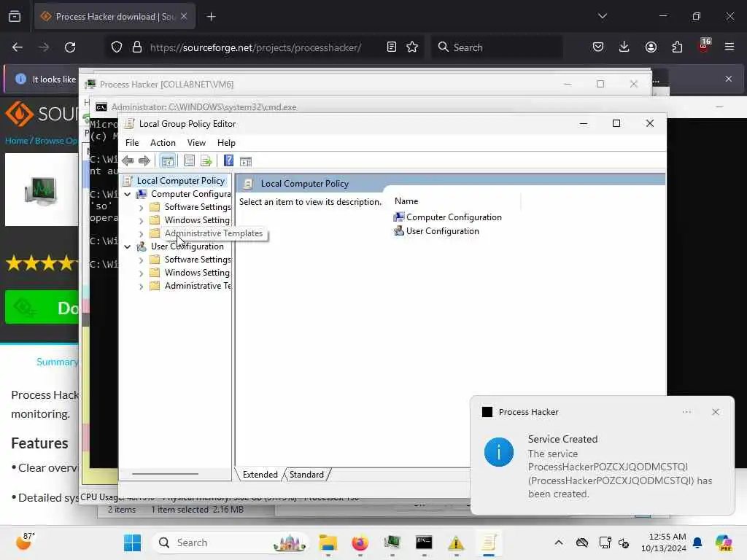Screen dimensions: 747x560
Task: Dismiss the Process Hacker Service Created notification
Action: point(715,412)
